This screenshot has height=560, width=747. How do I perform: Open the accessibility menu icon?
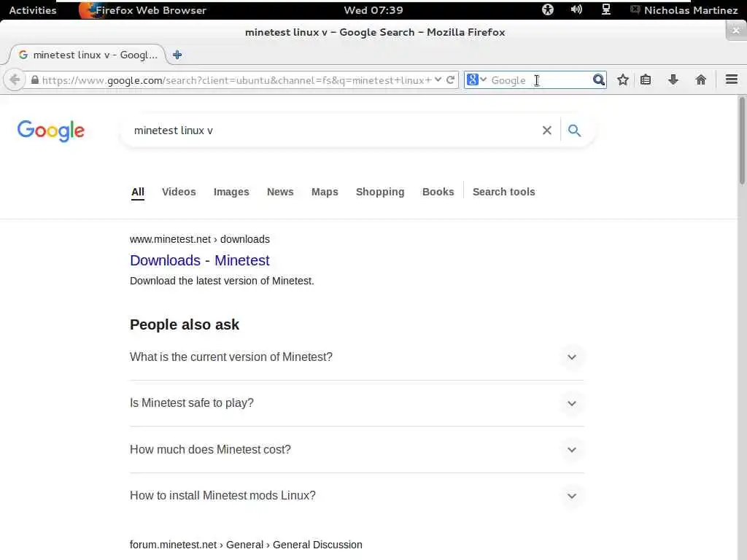547,9
